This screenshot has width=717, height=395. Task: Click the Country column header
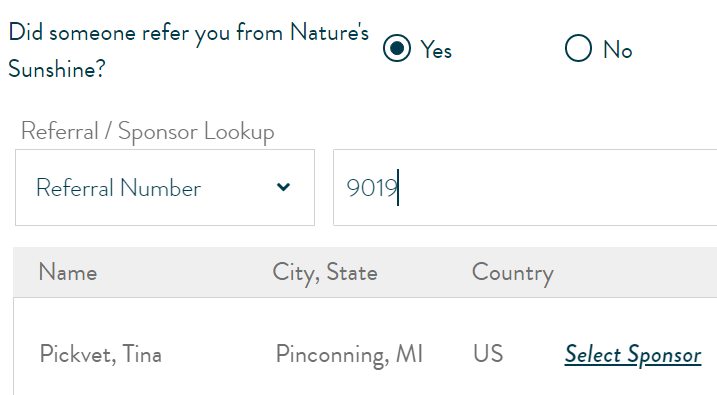pos(512,273)
